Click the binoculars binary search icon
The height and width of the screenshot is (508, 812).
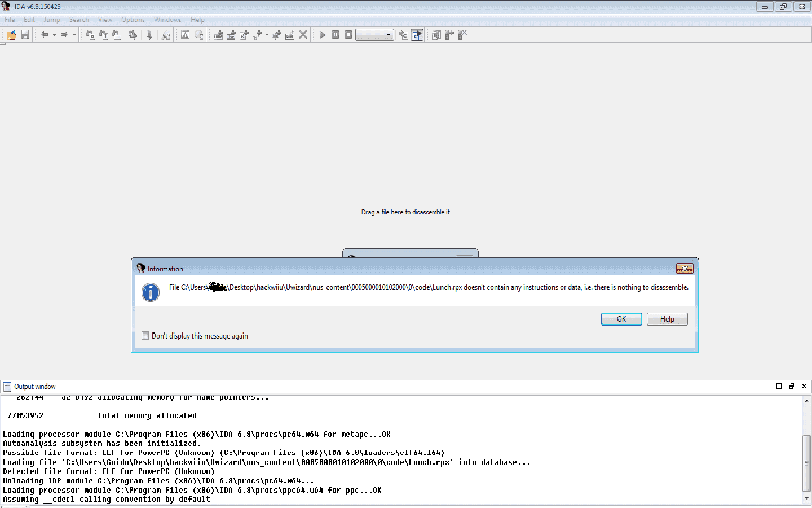(117, 34)
